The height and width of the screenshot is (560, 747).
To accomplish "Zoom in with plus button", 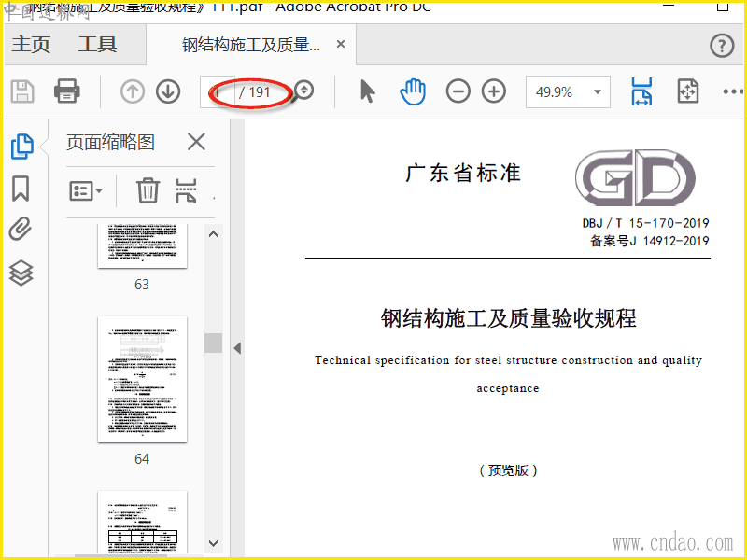I will tap(494, 91).
